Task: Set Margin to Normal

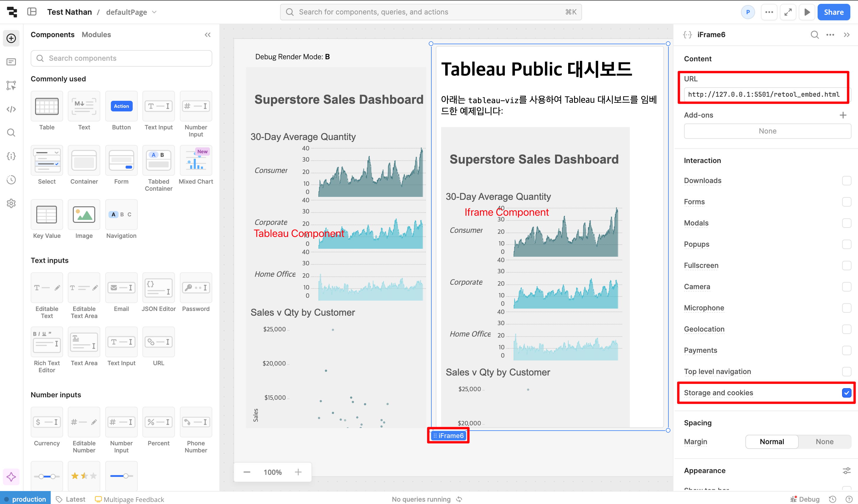Action: 772,442
